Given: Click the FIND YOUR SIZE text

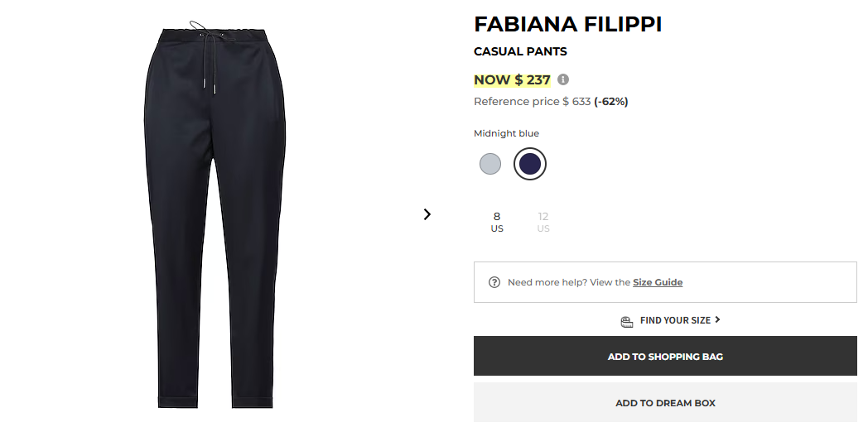Looking at the screenshot, I should point(675,320).
